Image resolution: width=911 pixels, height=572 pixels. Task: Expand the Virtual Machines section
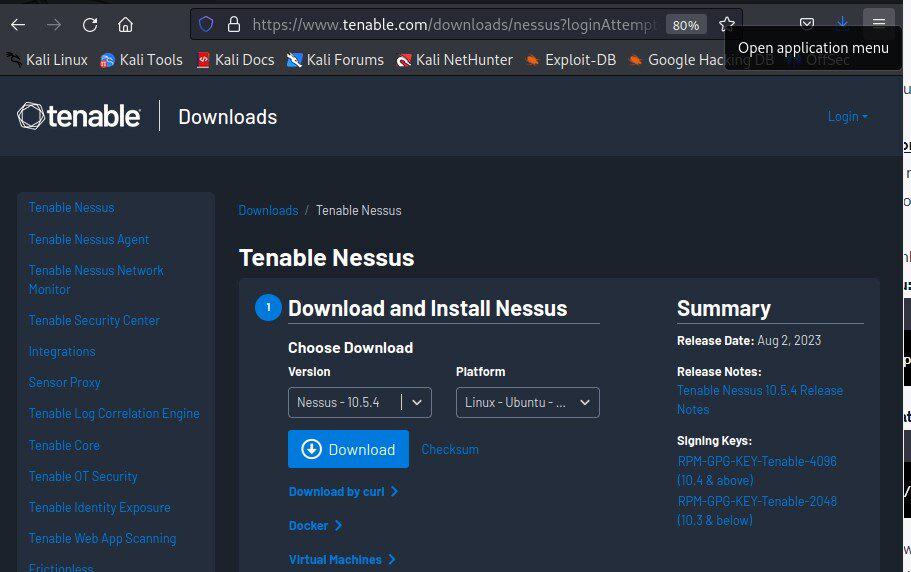pyautogui.click(x=341, y=559)
